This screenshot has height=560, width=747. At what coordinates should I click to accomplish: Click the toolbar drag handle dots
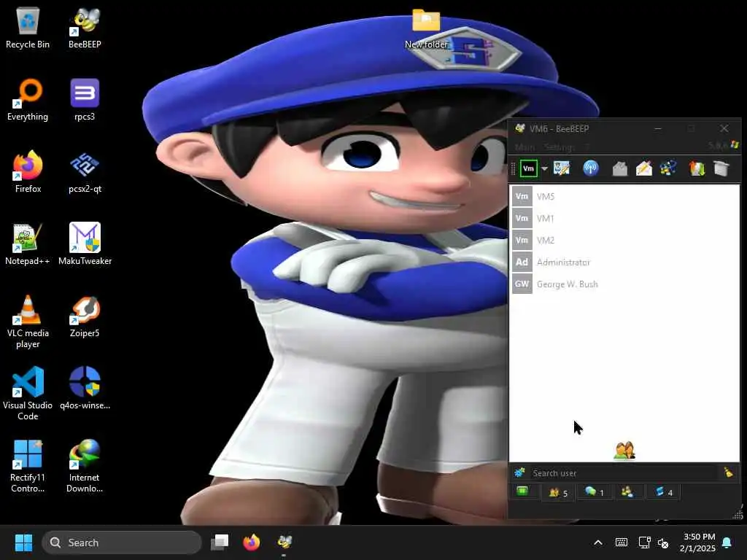(513, 168)
